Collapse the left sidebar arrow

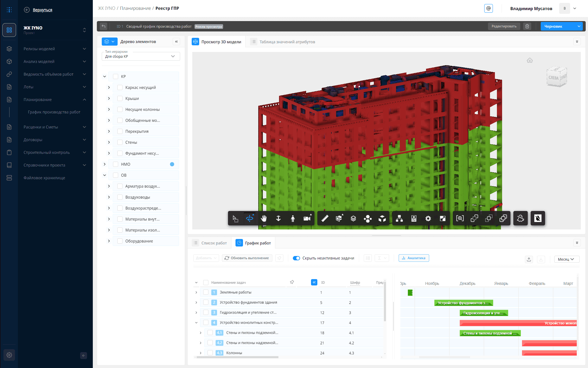point(84,356)
